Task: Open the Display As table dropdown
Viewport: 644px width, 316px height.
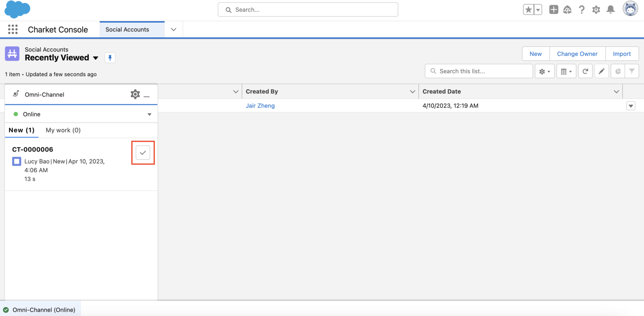Action: pos(566,71)
